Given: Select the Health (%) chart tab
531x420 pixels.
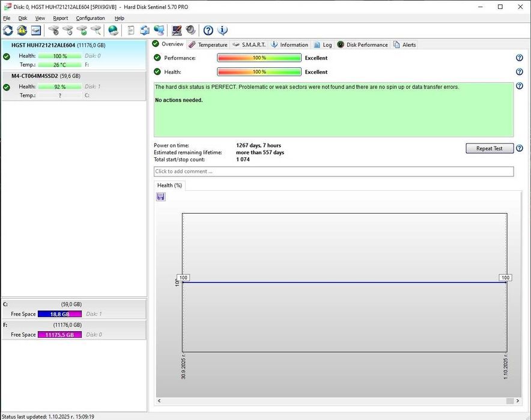Looking at the screenshot, I should tap(169, 185).
